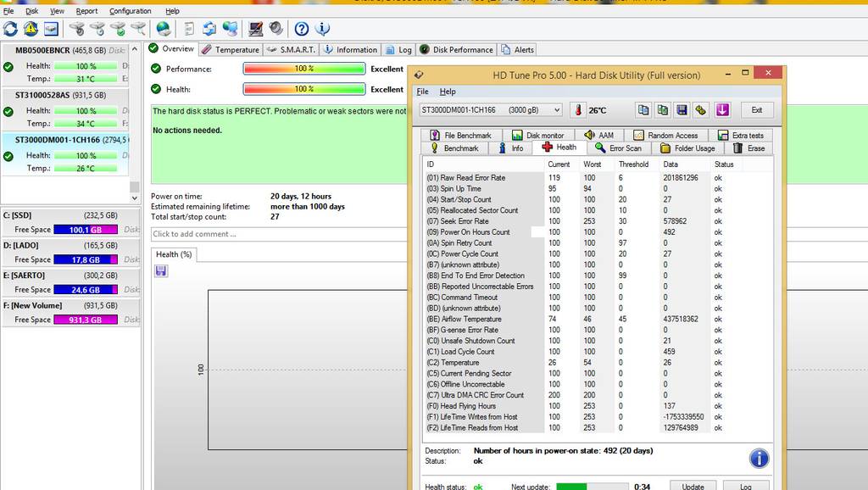Click the globe icon in main toolbar
Viewport: 868px width, 490px height.
[x=163, y=30]
